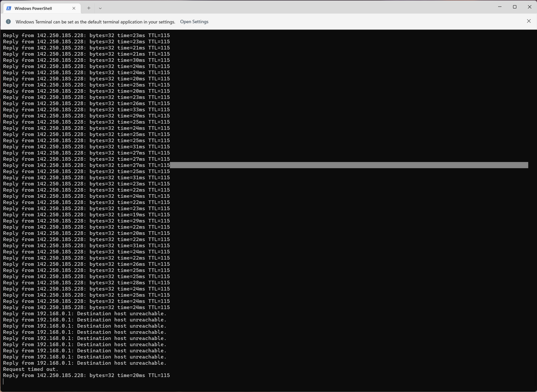This screenshot has width=537, height=392.
Task: Click the PowerShell icon on the active tab
Action: point(8,8)
